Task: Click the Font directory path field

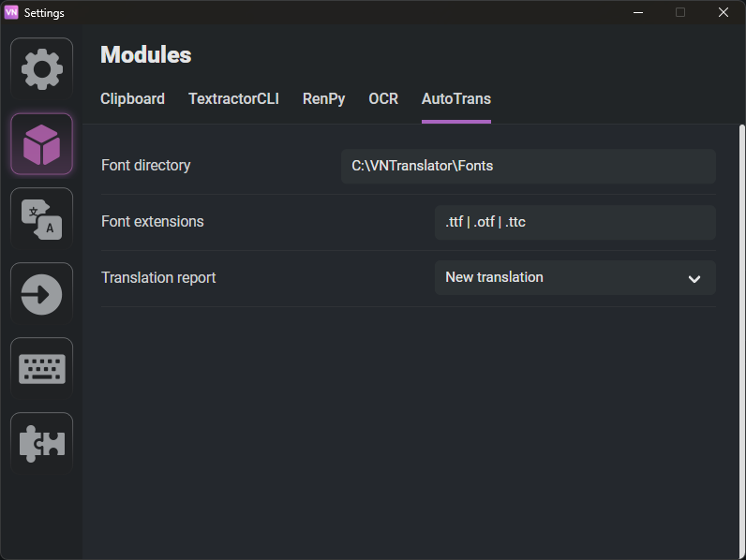Action: coord(528,166)
